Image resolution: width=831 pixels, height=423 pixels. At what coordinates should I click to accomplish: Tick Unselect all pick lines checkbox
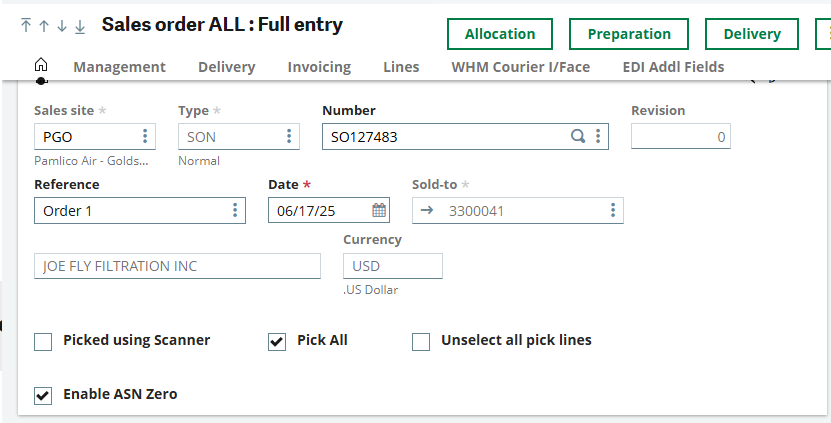coord(421,342)
